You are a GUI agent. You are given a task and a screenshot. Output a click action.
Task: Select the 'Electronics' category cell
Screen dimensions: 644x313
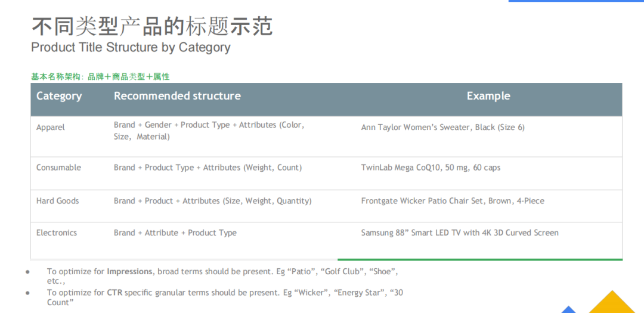57,233
